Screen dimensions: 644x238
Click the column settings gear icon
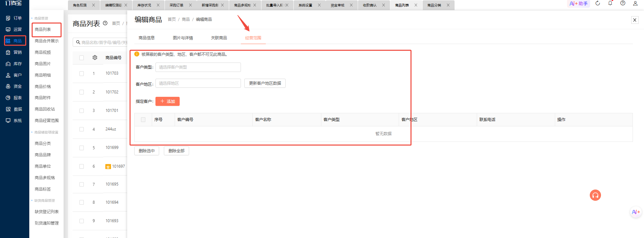(x=95, y=57)
